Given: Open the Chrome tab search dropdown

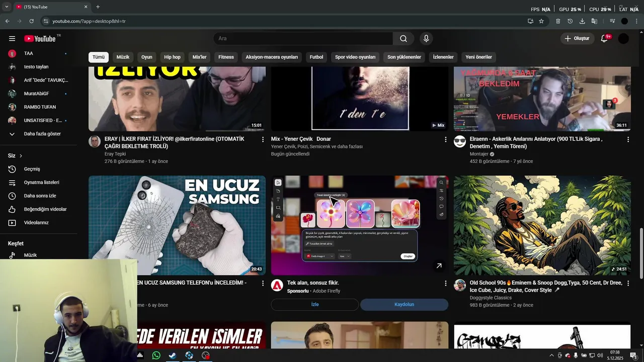Looking at the screenshot, I should click(x=7, y=7).
